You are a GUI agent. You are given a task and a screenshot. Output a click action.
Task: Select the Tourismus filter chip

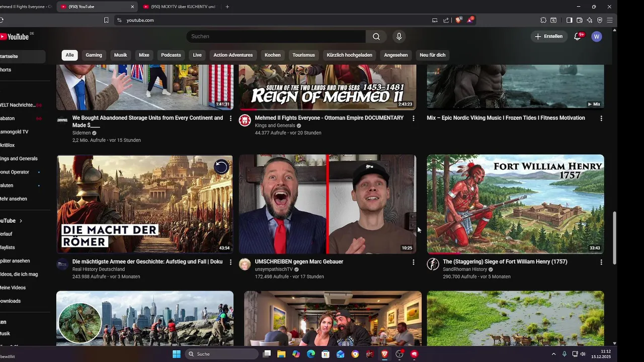[304, 55]
